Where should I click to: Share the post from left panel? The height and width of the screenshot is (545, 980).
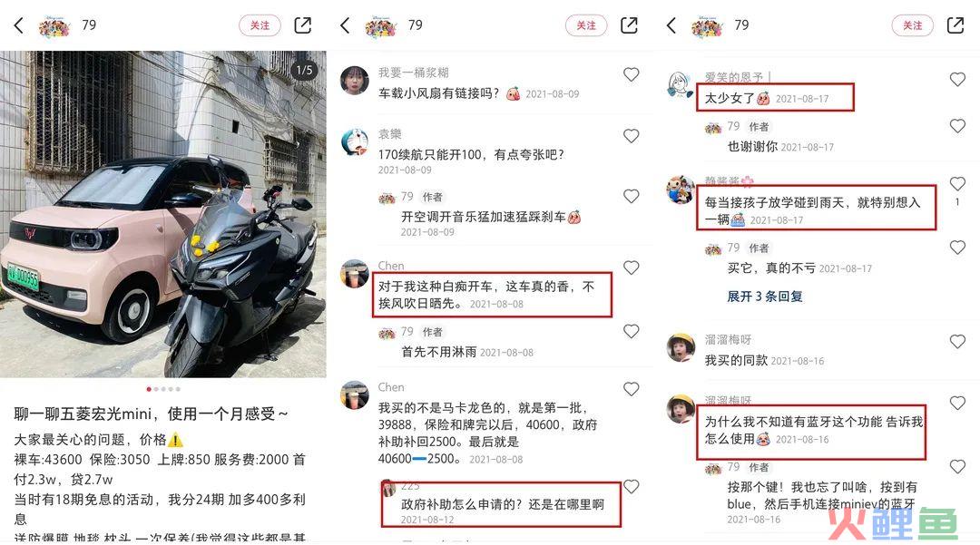(302, 25)
